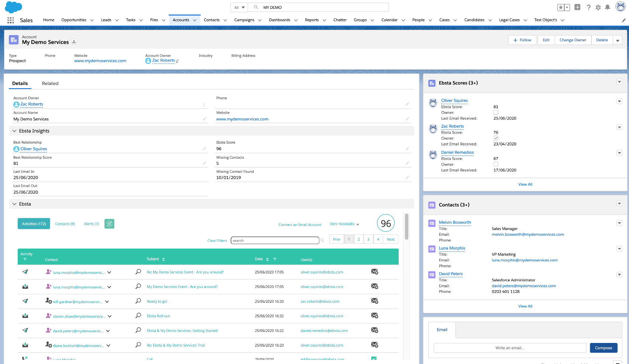Click the Change Owner button

point(573,40)
